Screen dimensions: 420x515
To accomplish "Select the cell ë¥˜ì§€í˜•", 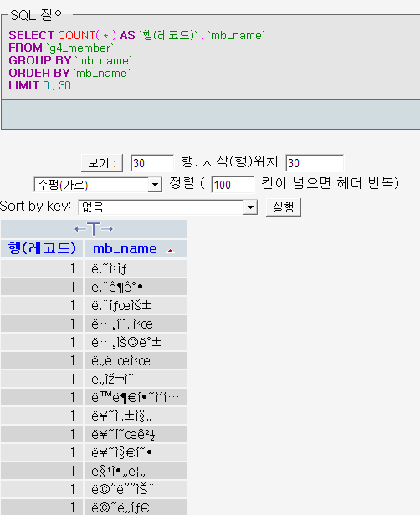I will 136,452.
